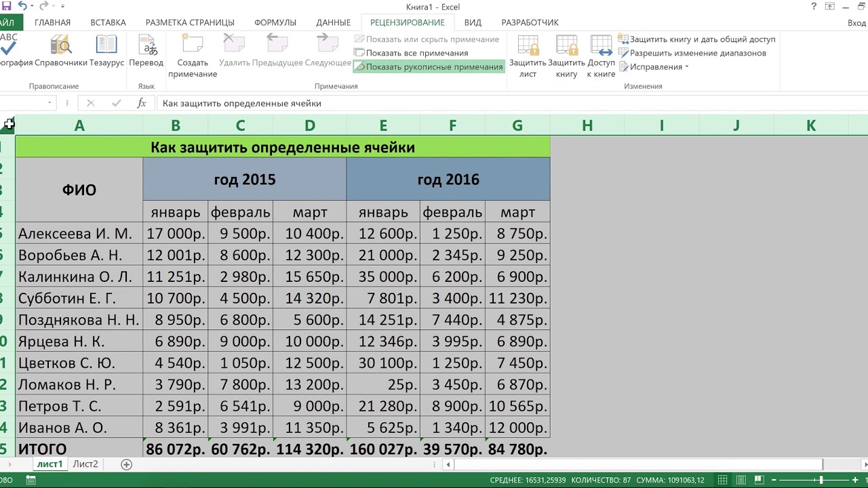Sign in via the Вход link
Screen dimensions: 868x488
click(856, 22)
